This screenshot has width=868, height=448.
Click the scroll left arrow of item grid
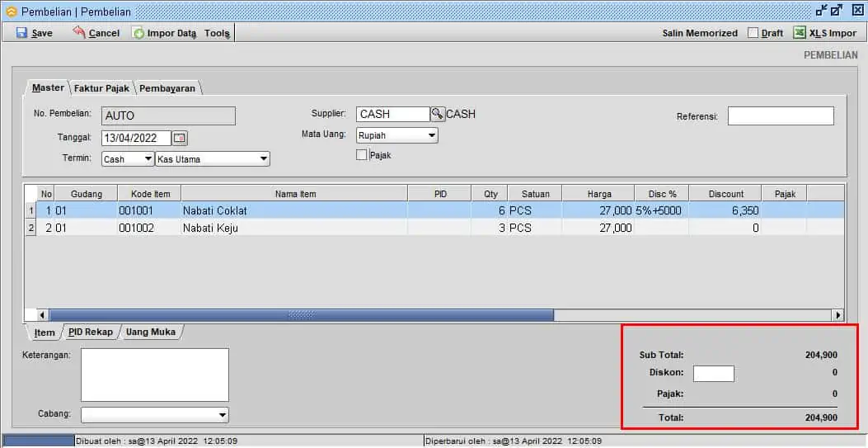point(43,315)
